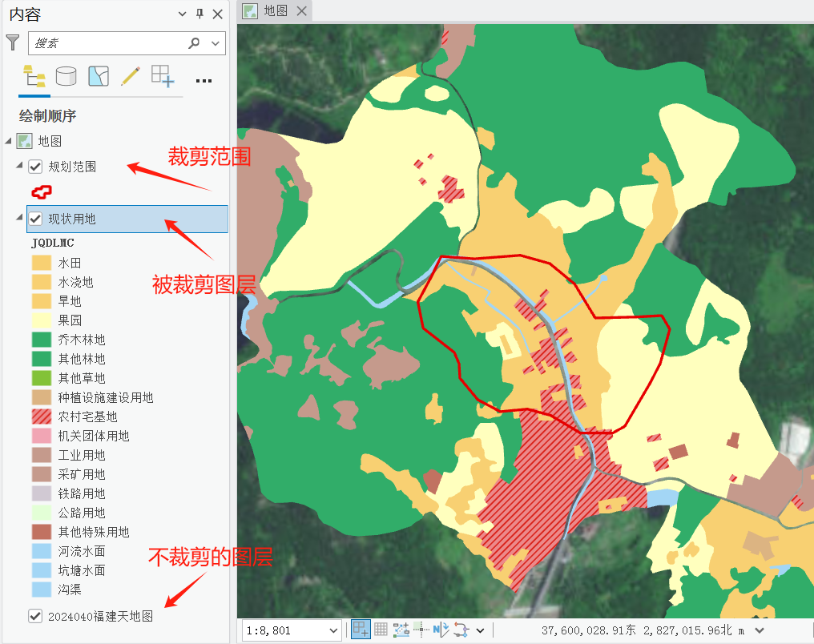Click the red 规划范围 polygon symbol
Screen dimensions: 814x644
42,192
